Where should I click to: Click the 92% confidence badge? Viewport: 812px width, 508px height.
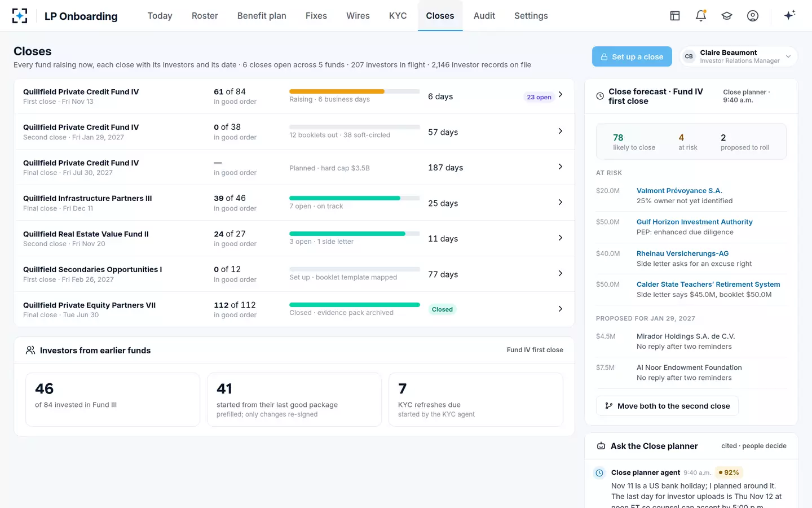pos(729,472)
